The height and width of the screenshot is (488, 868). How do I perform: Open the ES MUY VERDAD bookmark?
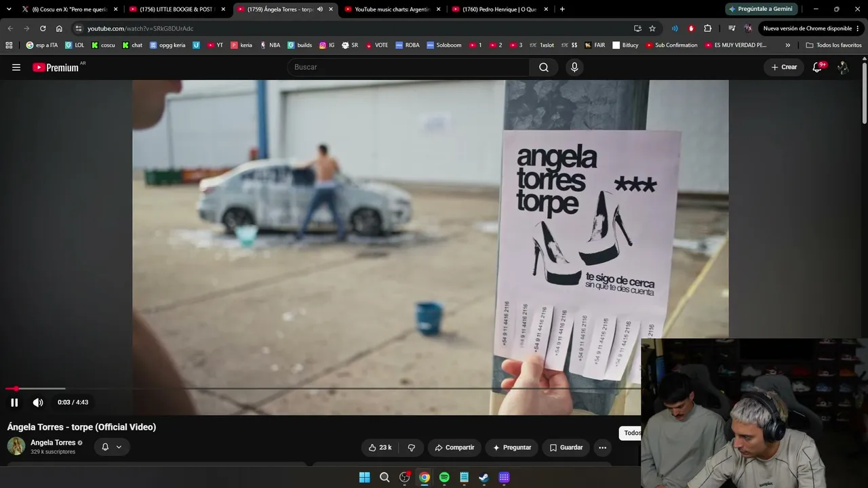tap(735, 45)
